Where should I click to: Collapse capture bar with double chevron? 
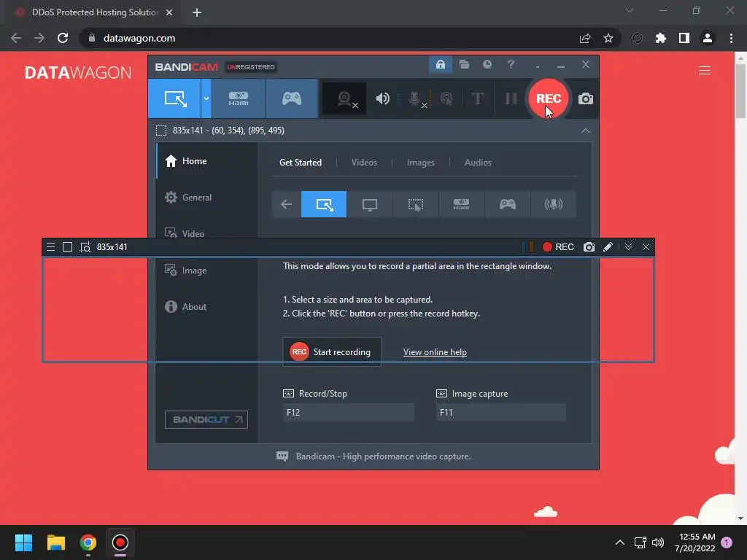[628, 246]
